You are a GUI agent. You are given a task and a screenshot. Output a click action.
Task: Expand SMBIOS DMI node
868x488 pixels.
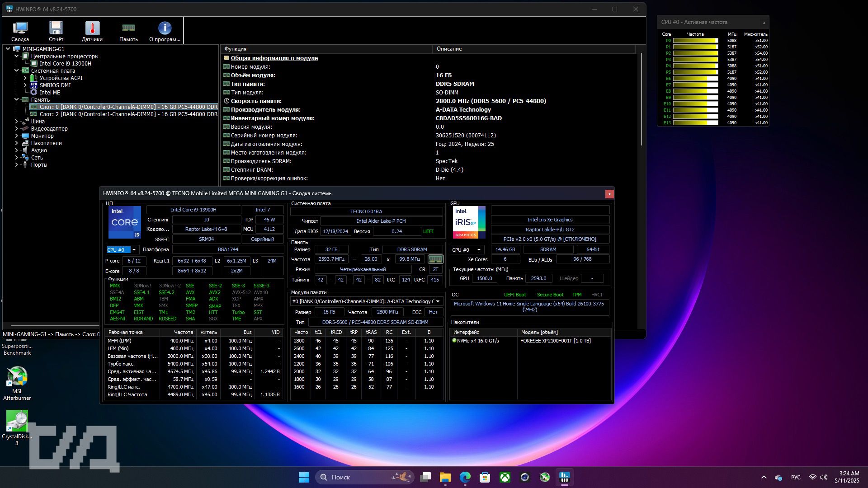[x=25, y=85]
